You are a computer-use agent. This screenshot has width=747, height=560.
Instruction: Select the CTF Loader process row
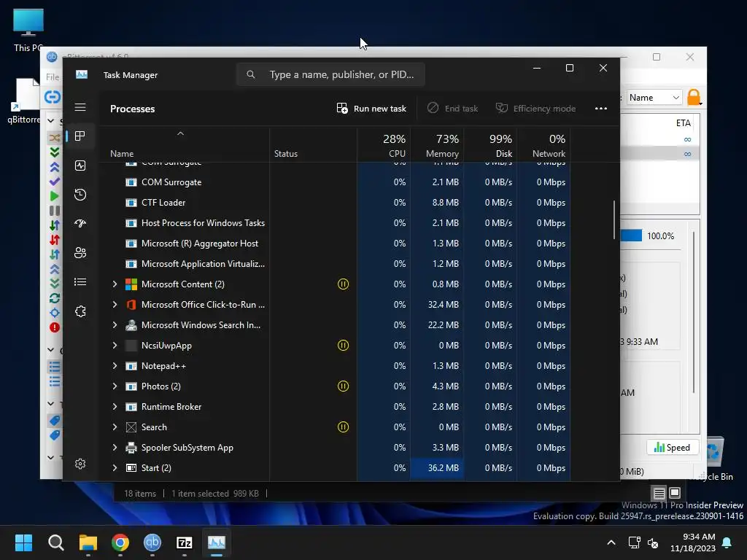pos(334,203)
